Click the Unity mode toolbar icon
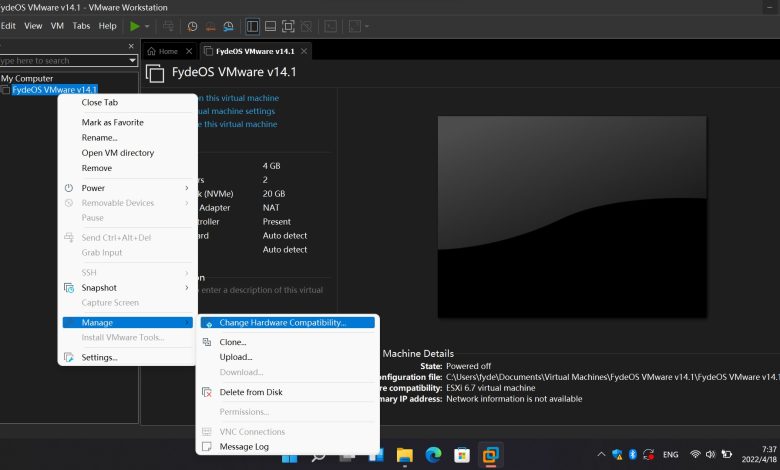The width and height of the screenshot is (780, 470). pos(306,26)
